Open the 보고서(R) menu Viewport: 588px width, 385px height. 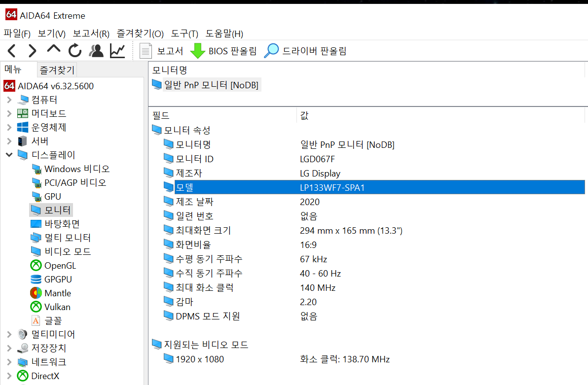coord(91,34)
